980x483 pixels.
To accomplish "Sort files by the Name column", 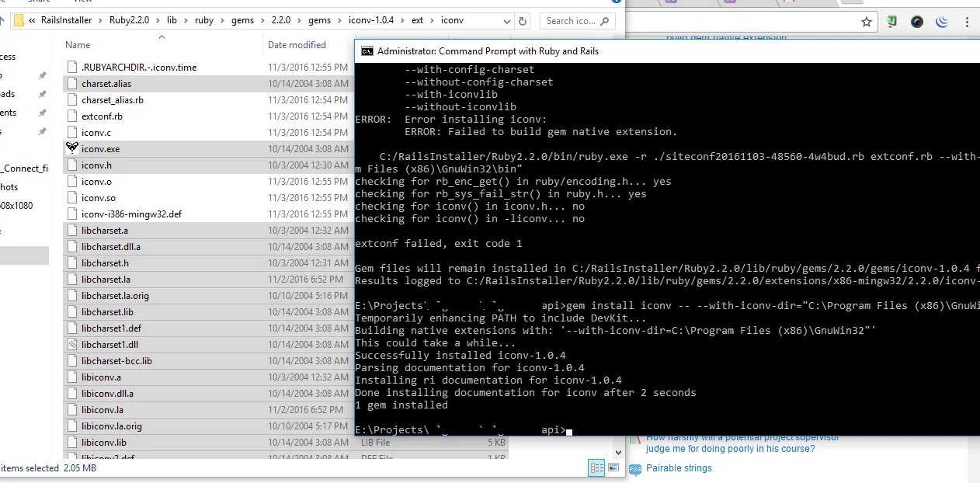I will 78,45.
